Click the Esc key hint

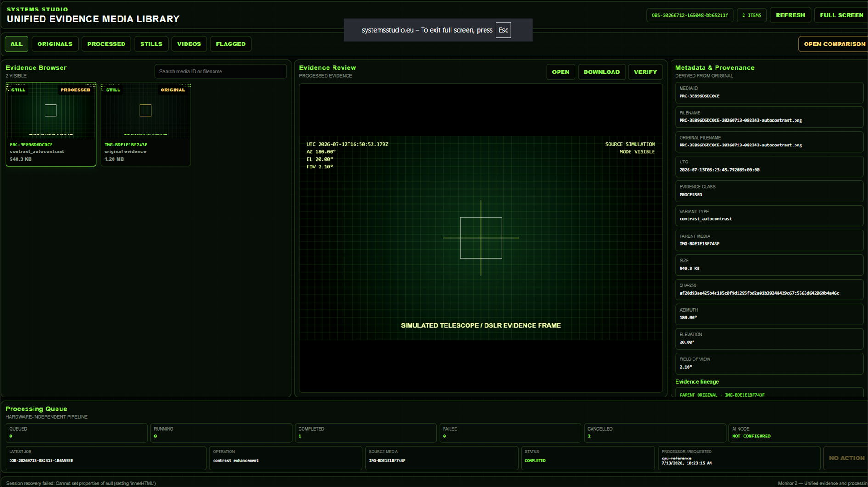[503, 30]
